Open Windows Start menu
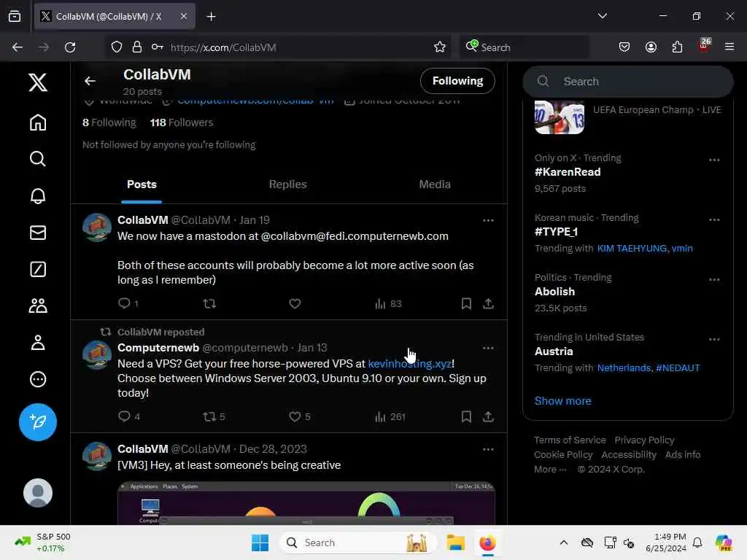The width and height of the screenshot is (747, 560). pyautogui.click(x=260, y=542)
